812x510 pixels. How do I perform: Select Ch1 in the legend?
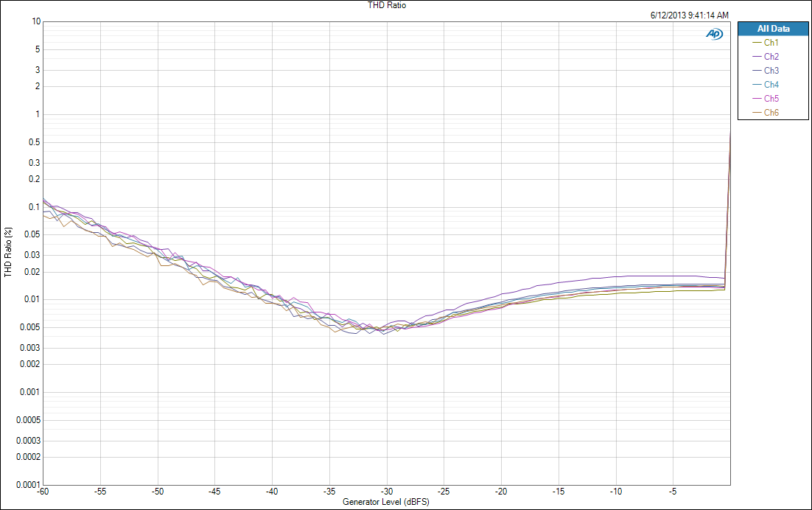pyautogui.click(x=766, y=43)
